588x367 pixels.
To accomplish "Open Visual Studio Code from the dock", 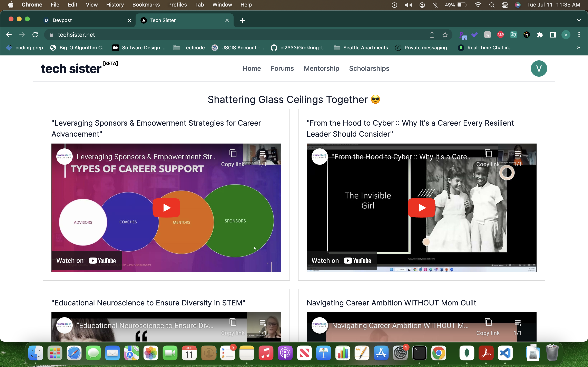I will 505,353.
